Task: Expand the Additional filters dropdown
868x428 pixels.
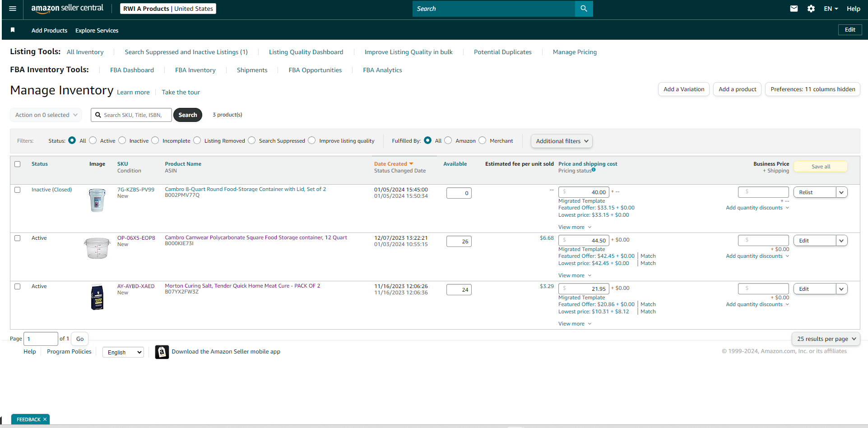Action: [x=562, y=141]
